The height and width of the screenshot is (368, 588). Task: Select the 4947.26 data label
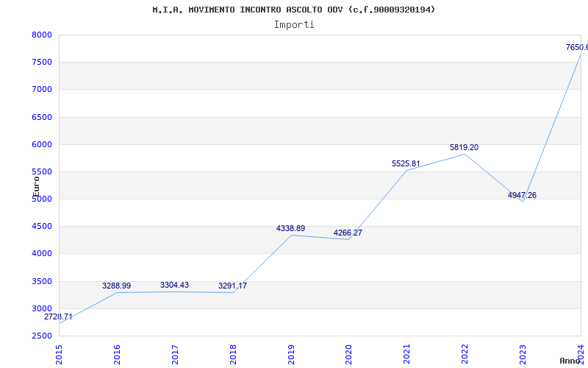pyautogui.click(x=522, y=195)
